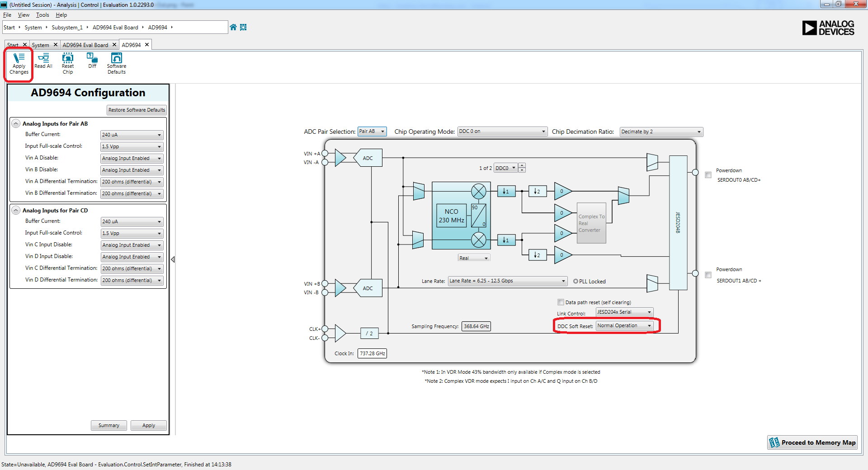Viewport: 868px width, 470px height.
Task: Switch to the AD9694 Eval Board tab
Action: coord(86,45)
